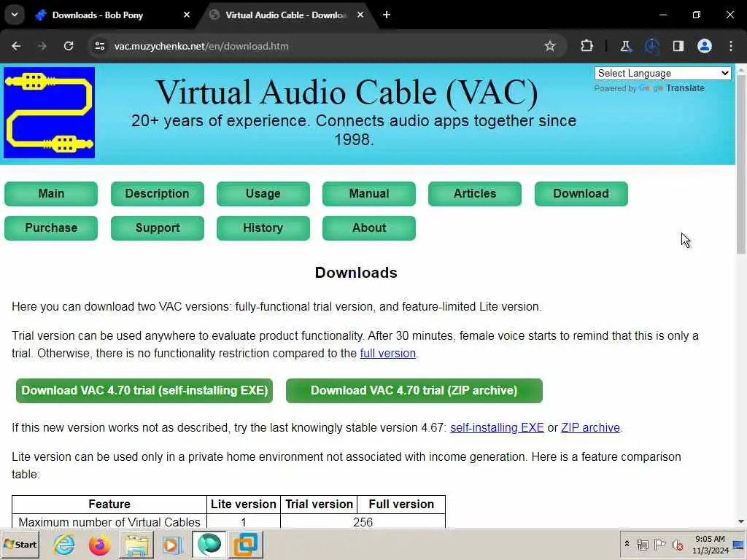The image size is (747, 560).
Task: Launch Firefox from the taskbar
Action: tap(99, 545)
